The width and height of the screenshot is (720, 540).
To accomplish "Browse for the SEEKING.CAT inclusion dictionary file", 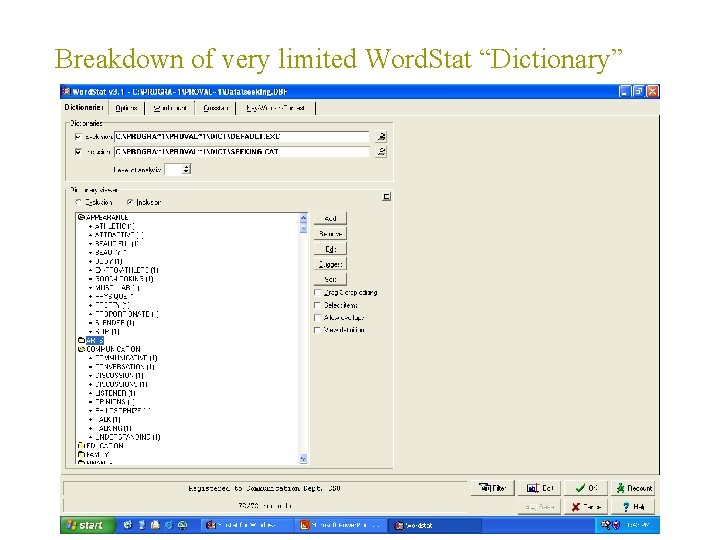I will coord(381,152).
